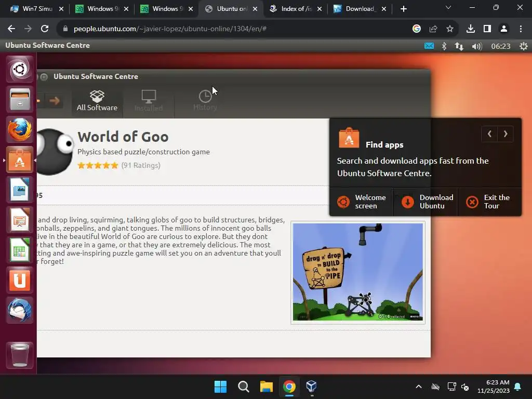Go to previous tour step
Image resolution: width=532 pixels, height=399 pixels.
(x=489, y=134)
